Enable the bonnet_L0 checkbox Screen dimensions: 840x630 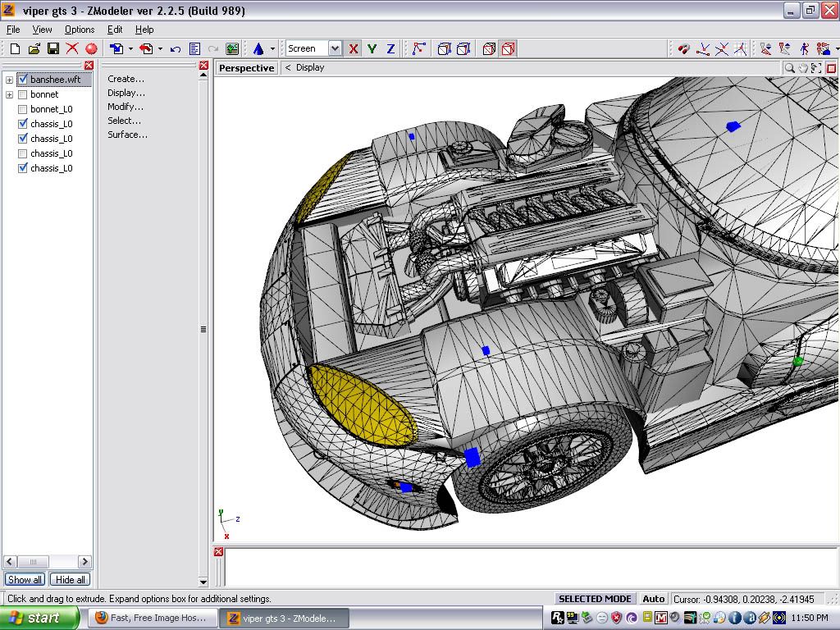click(23, 109)
